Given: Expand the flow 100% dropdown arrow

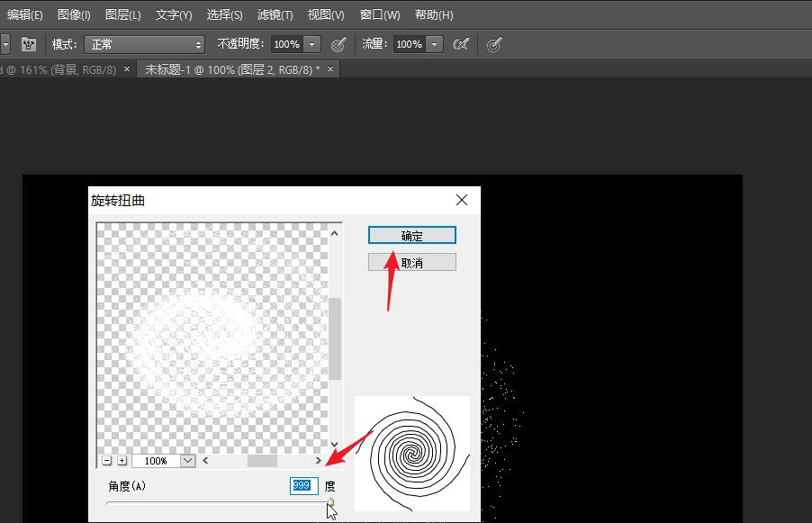Looking at the screenshot, I should (x=435, y=44).
